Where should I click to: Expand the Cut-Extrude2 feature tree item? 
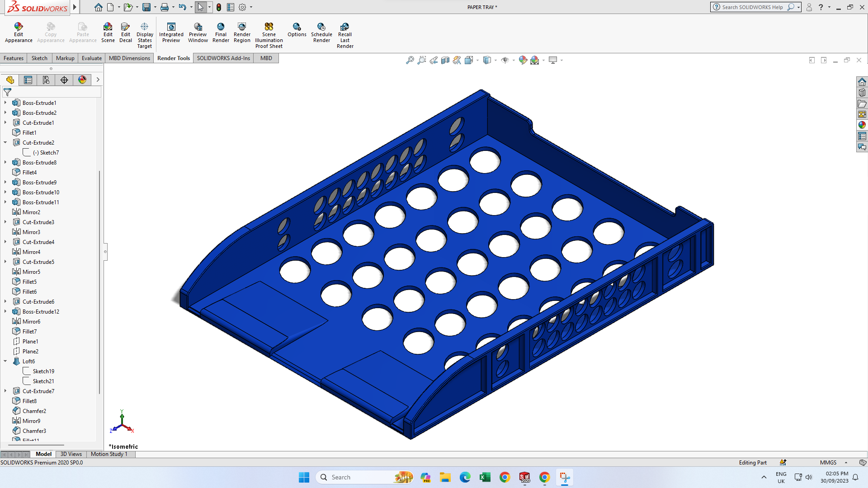5,142
